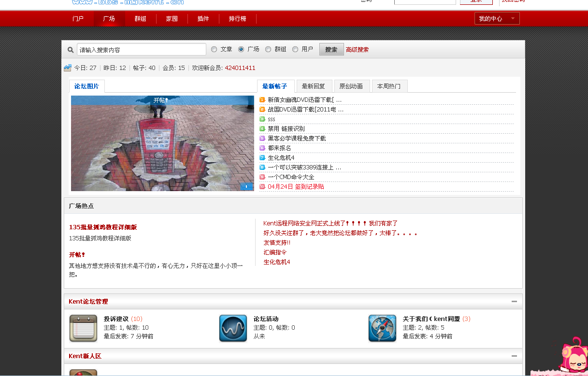
Task: Click the statistics chart icon beside 今日
Action: pyautogui.click(x=68, y=68)
